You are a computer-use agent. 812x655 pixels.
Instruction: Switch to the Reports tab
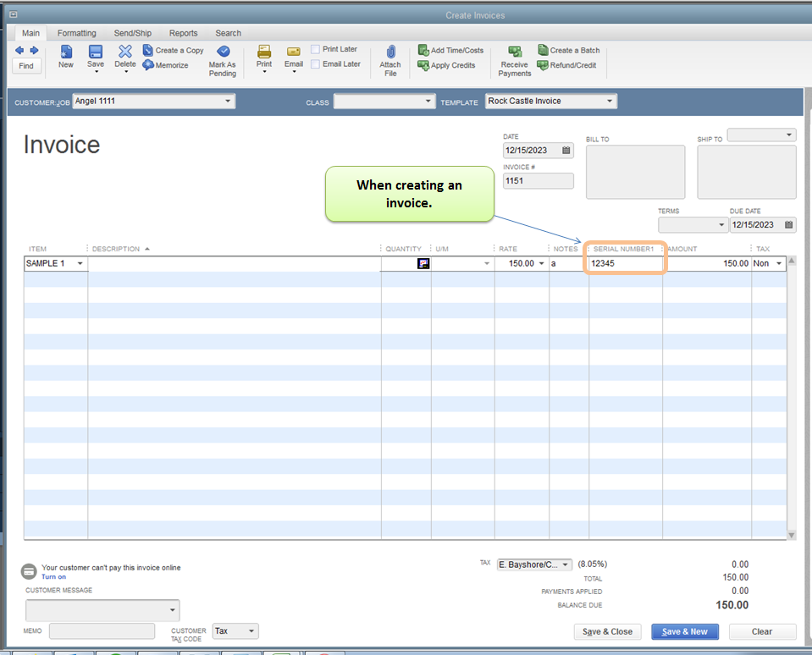pos(184,33)
